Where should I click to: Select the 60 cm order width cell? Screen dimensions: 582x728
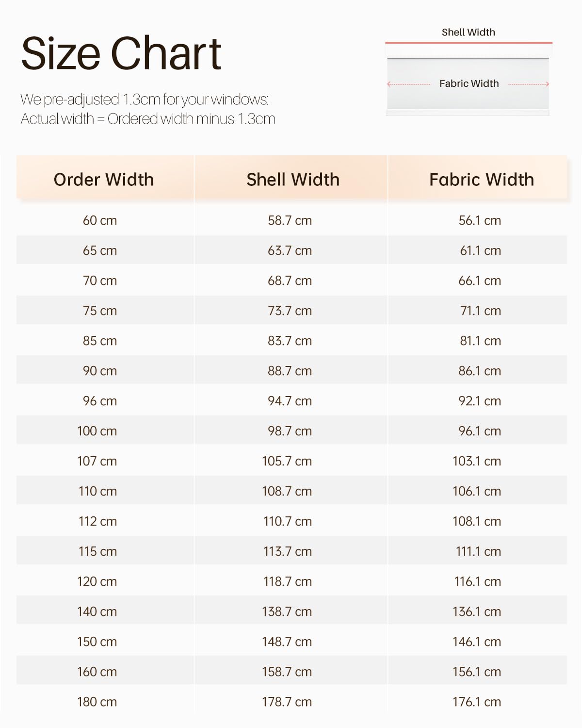click(100, 220)
